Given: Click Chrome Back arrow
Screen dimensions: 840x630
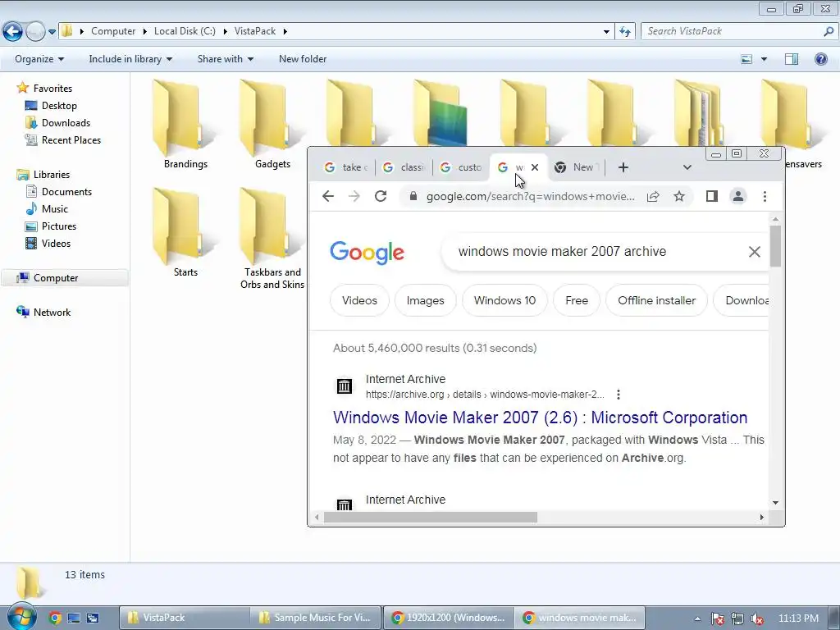Looking at the screenshot, I should tap(328, 197).
